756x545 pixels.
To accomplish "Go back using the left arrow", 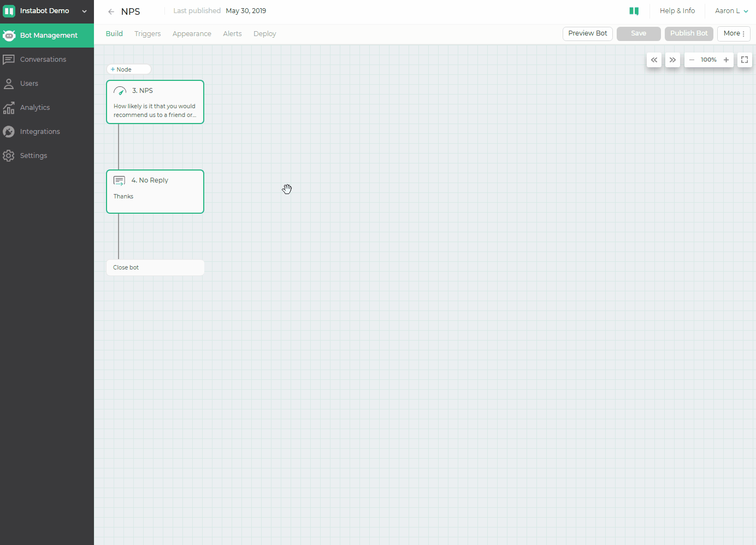I will (x=111, y=11).
